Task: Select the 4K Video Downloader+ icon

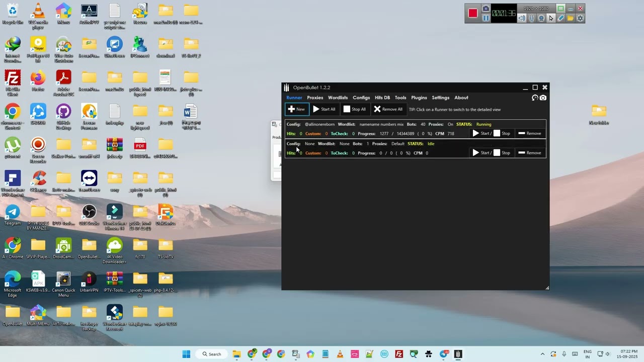Action: pos(114,250)
